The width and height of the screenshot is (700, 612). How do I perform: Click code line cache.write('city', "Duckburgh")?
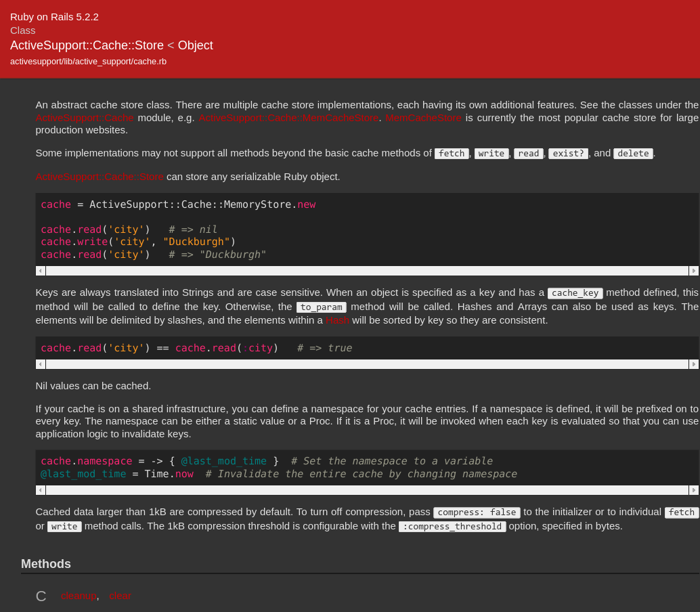138,242
